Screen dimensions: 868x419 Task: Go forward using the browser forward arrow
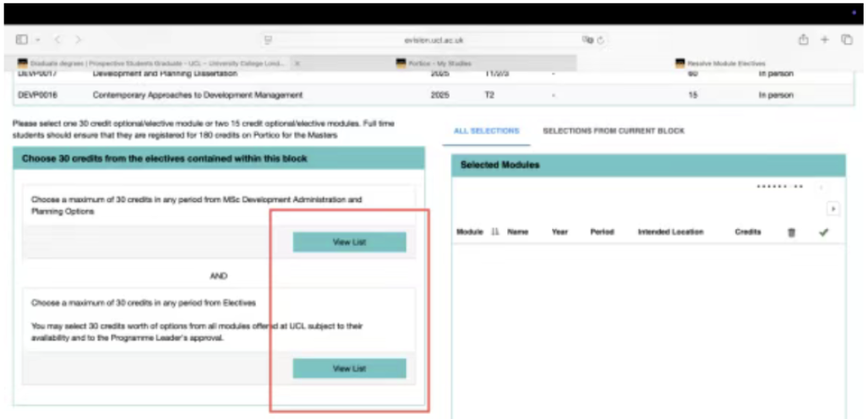pos(78,40)
